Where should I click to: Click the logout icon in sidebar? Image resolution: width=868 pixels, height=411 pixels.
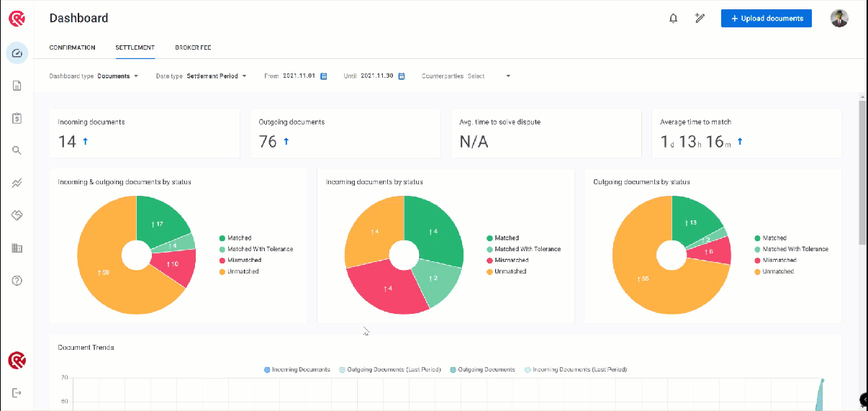tap(17, 392)
